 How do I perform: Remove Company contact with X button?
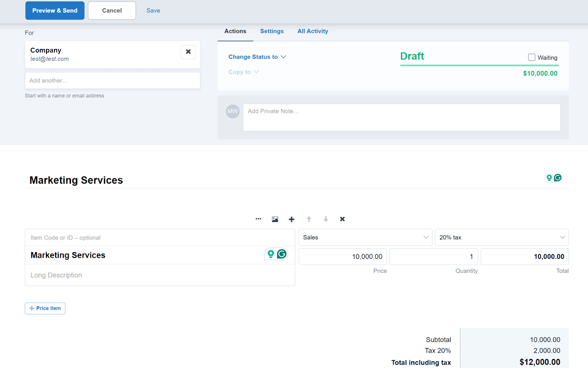188,52
